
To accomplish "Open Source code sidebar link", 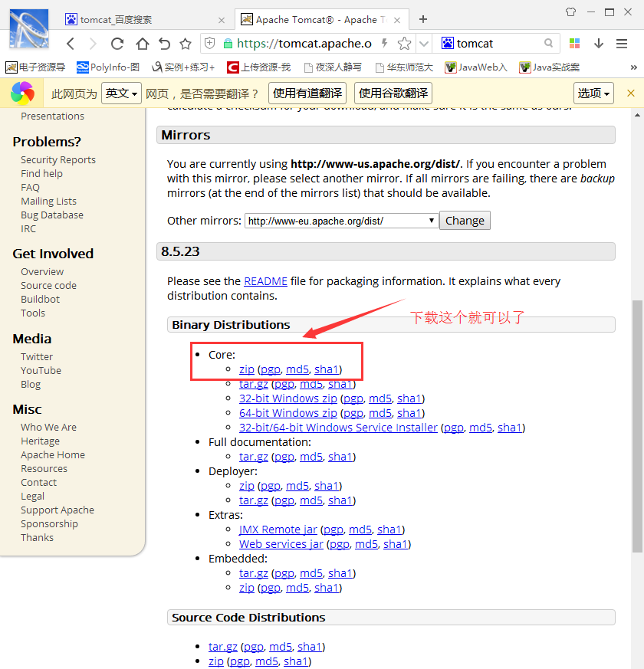I will (x=48, y=285).
